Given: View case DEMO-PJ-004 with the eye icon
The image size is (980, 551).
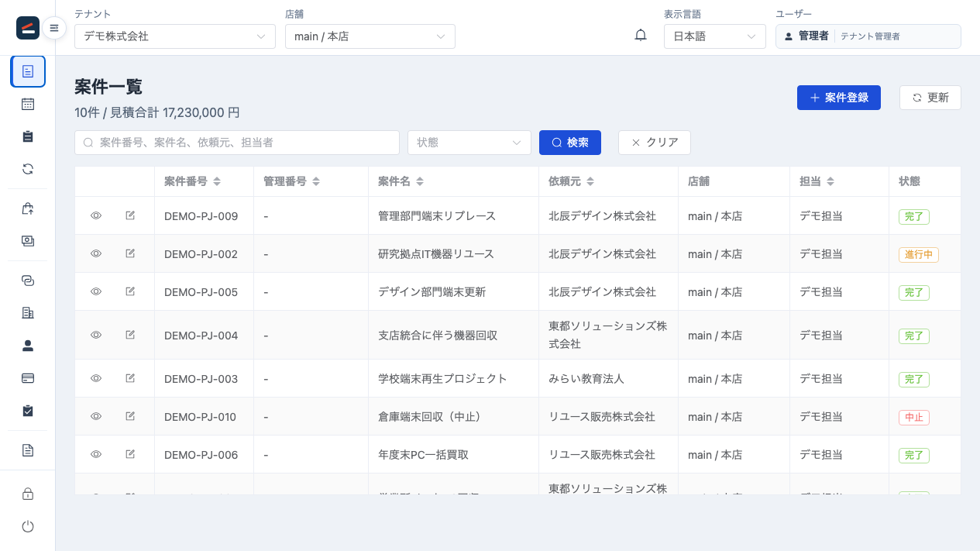Looking at the screenshot, I should point(96,335).
